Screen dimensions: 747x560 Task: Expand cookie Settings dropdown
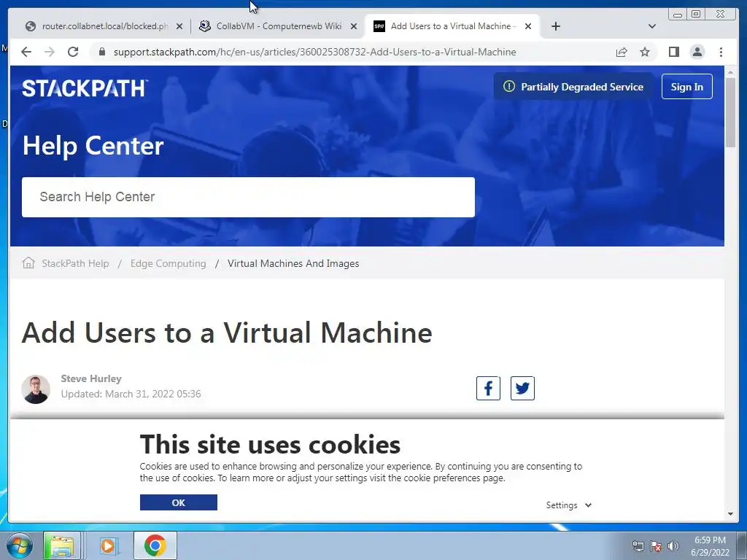coord(568,505)
